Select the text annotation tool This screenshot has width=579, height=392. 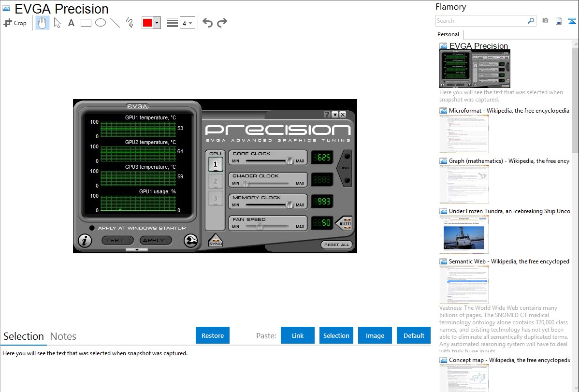71,23
